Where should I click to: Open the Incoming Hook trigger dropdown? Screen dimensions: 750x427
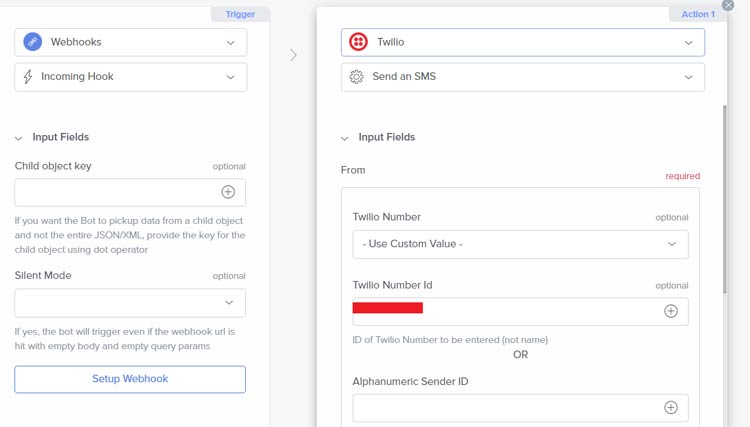(131, 77)
